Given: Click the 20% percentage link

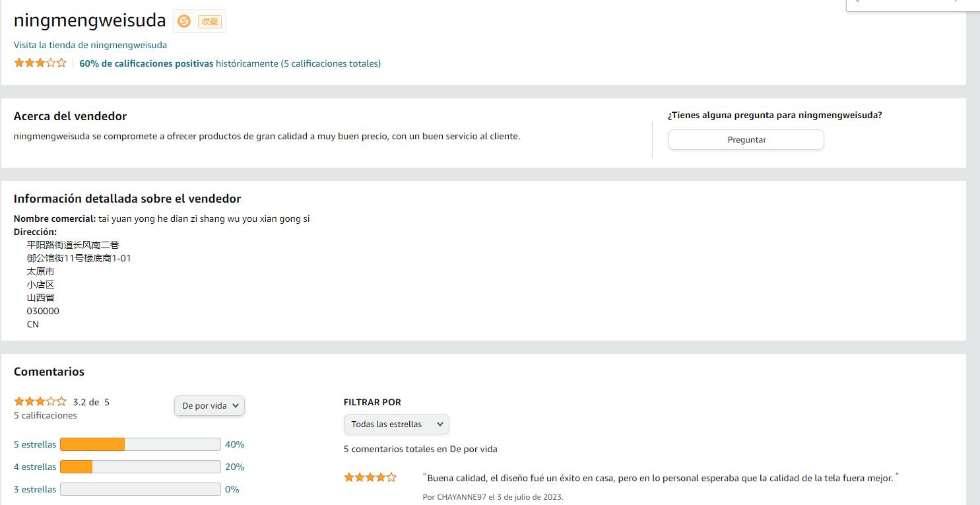Looking at the screenshot, I should pos(234,467).
